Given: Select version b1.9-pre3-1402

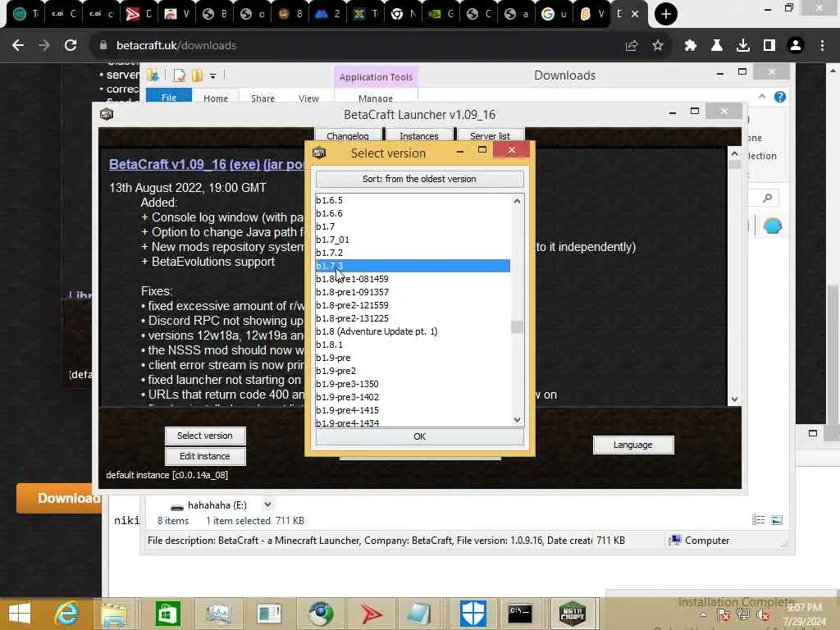Looking at the screenshot, I should [x=413, y=397].
